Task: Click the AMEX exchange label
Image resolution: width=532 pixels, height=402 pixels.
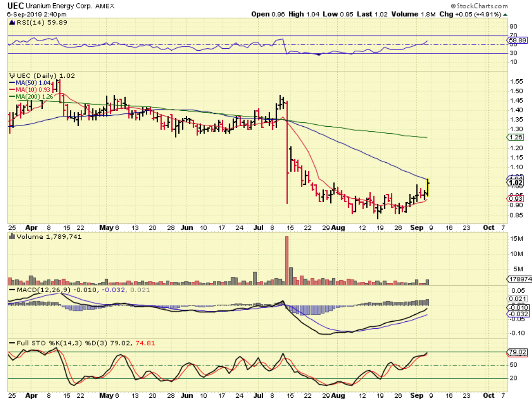Action: [105, 6]
